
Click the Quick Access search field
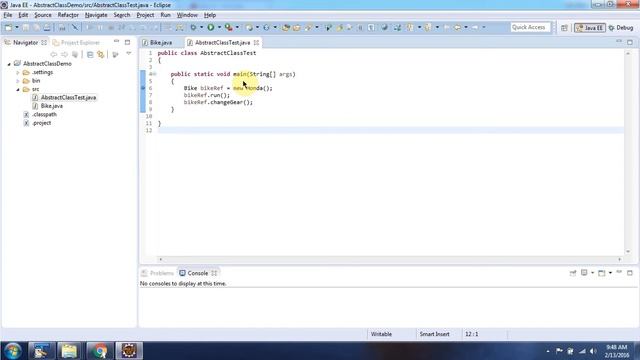pos(530,27)
